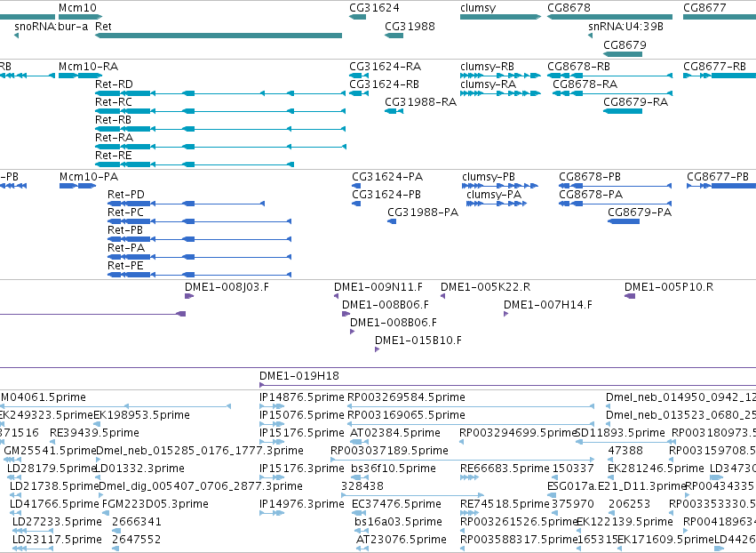Image resolution: width=756 pixels, height=553 pixels.
Task: Click the CG31988 gene label
Action: 410,26
